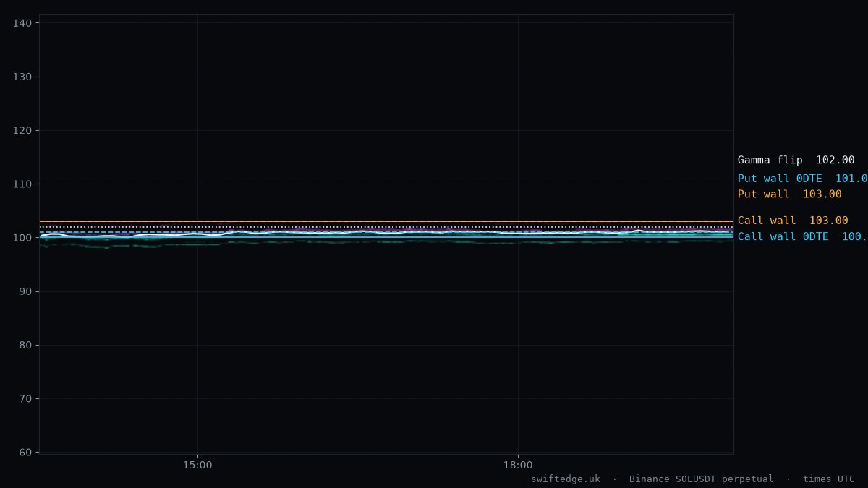The height and width of the screenshot is (488, 868).
Task: Click the Call wall 0DTE label
Action: (802, 236)
